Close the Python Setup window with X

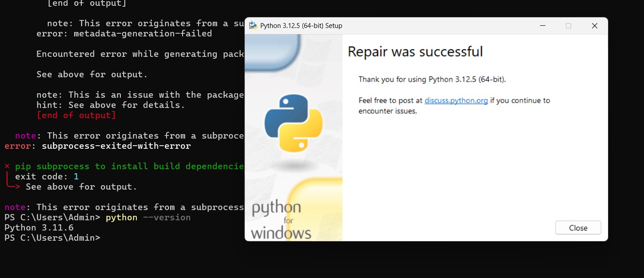click(x=594, y=26)
